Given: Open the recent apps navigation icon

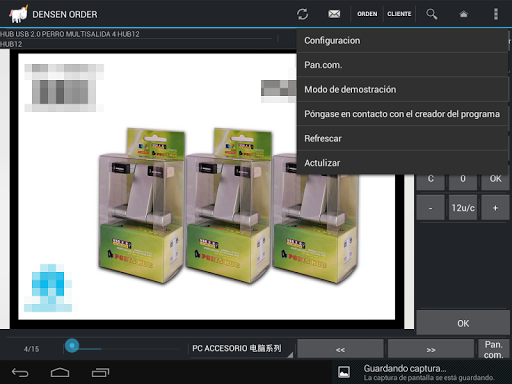Looking at the screenshot, I should pos(100,372).
